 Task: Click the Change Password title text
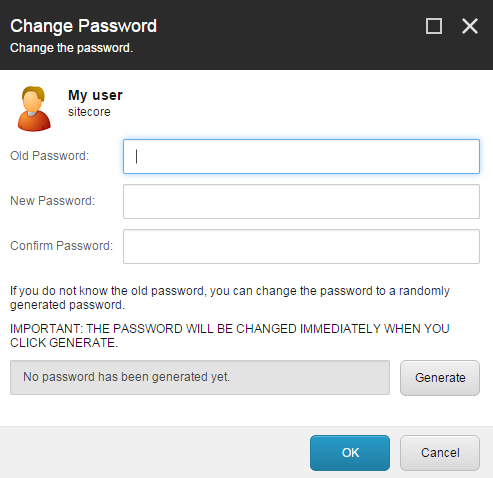tap(83, 26)
